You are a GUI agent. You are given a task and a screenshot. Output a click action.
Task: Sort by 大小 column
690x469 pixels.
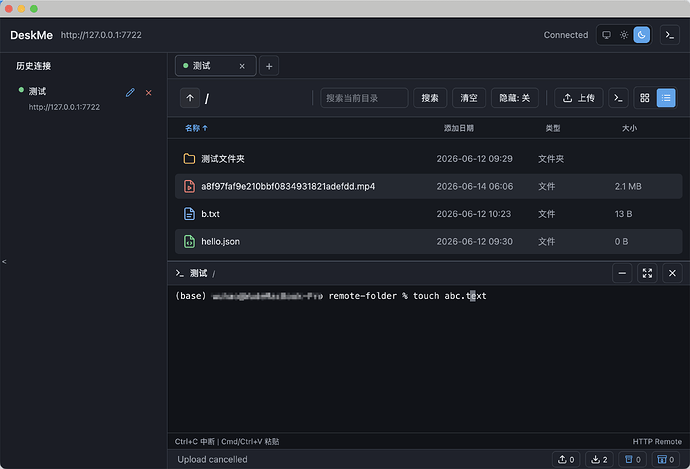629,128
